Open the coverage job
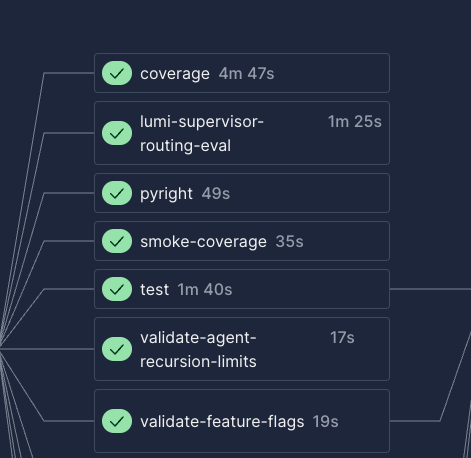The height and width of the screenshot is (458, 471). [175, 74]
